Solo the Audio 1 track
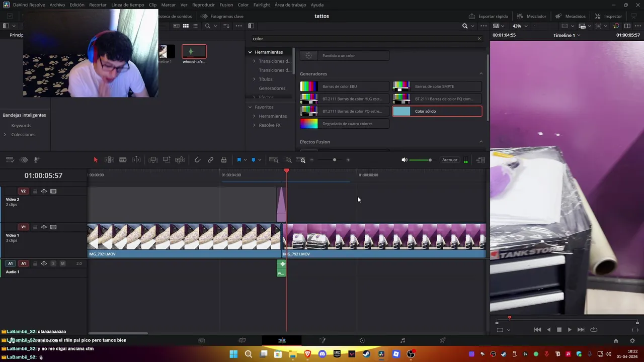This screenshot has height=362, width=644. 53,263
